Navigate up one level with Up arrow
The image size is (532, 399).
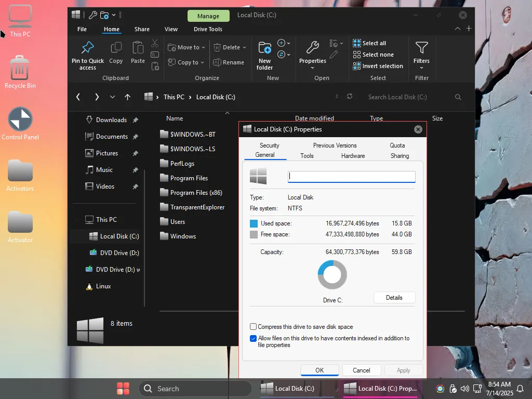tap(128, 97)
